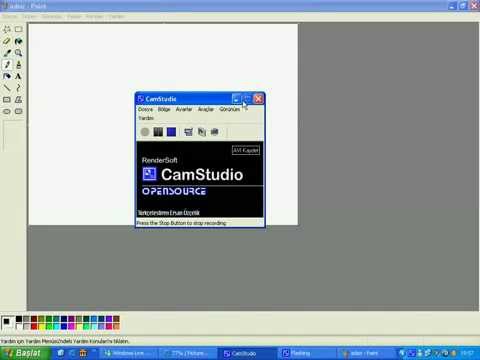Choose the white color swatch in palette
Image resolution: width=480 pixels, height=360 pixels.
[x=19, y=326]
